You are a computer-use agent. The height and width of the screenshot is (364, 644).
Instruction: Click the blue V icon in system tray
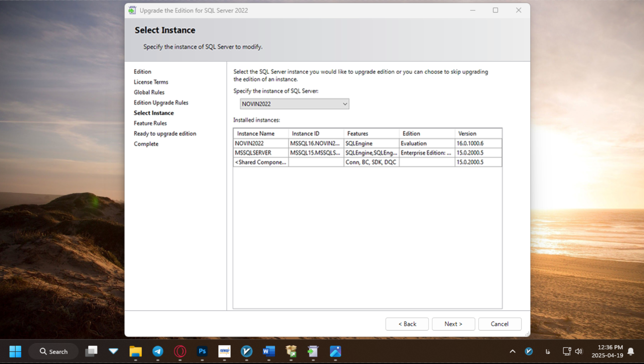(529, 352)
